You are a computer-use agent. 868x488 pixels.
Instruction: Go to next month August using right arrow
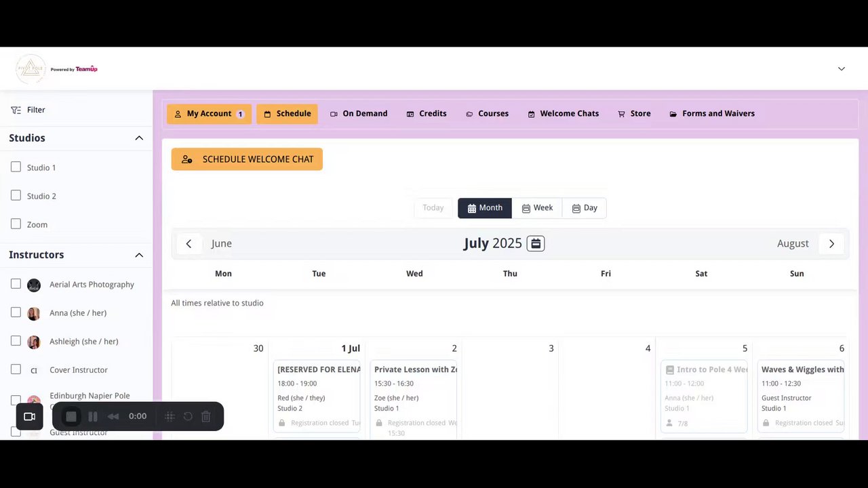coord(831,244)
